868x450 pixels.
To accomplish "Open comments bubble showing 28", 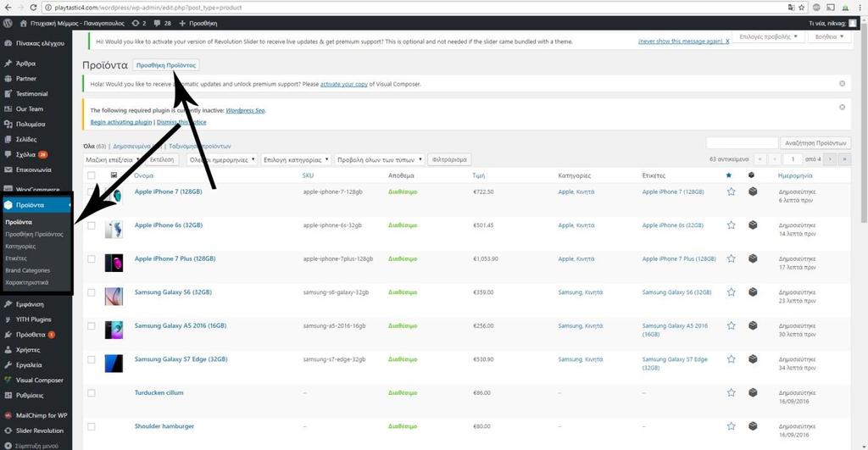I will [163, 23].
